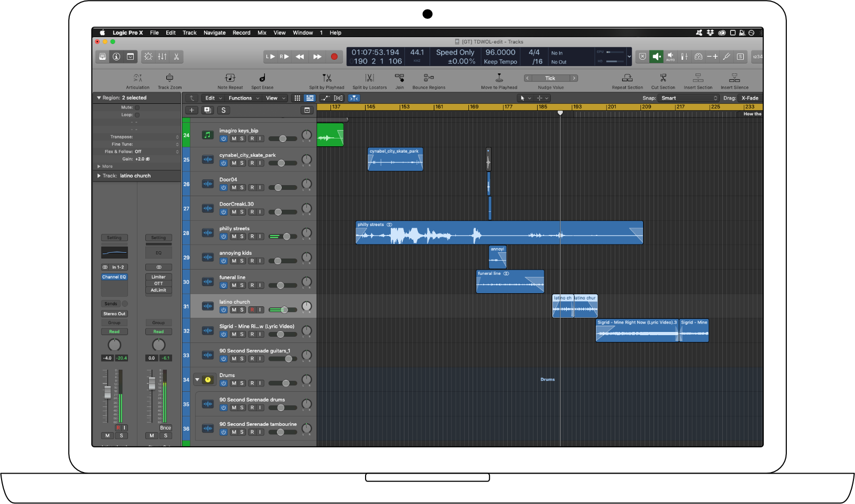Click Split by Locators icon
855x504 pixels.
(x=369, y=78)
